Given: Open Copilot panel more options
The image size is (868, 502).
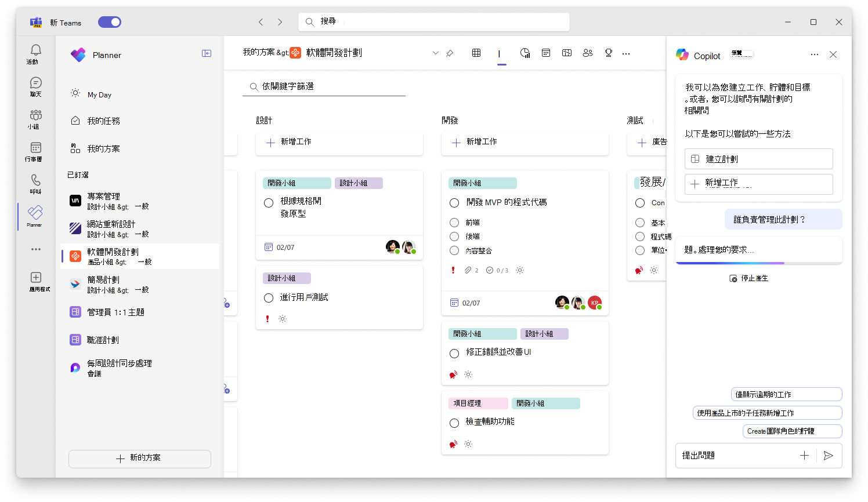Looking at the screenshot, I should pyautogui.click(x=815, y=54).
